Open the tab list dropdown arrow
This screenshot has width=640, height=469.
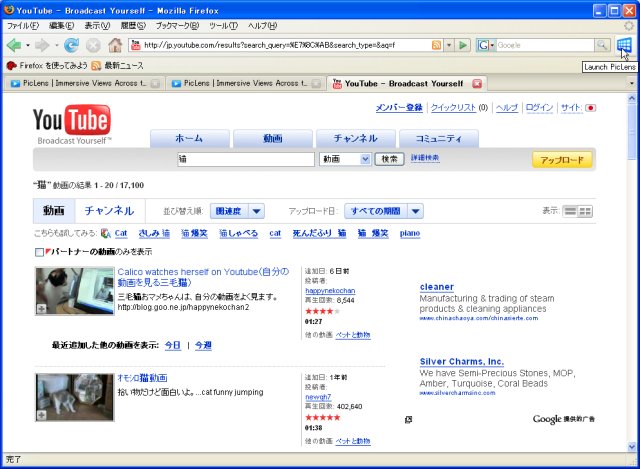click(631, 83)
